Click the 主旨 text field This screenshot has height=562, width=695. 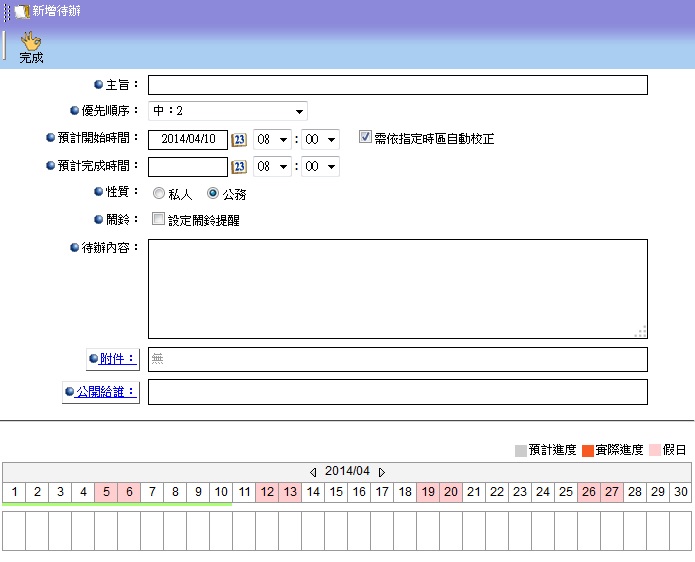397,85
